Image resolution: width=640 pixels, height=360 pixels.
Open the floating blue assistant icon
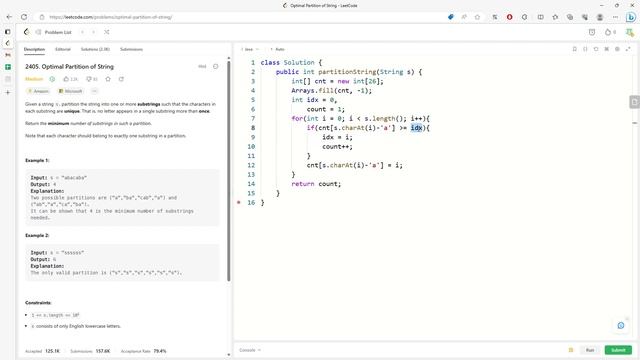621,325
